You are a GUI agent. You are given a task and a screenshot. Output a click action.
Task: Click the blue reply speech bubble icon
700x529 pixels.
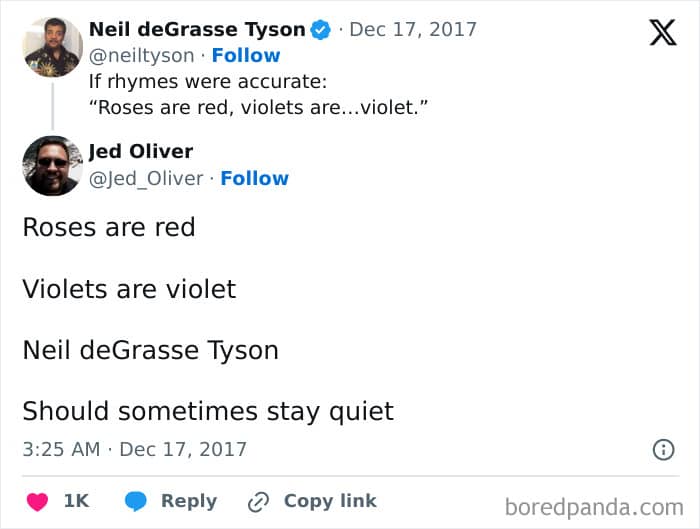[135, 501]
